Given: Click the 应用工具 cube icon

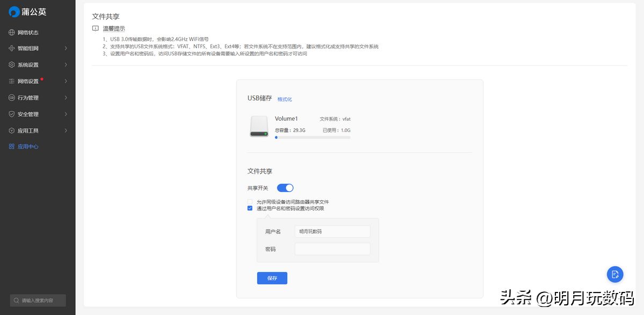Looking at the screenshot, I should coord(12,130).
